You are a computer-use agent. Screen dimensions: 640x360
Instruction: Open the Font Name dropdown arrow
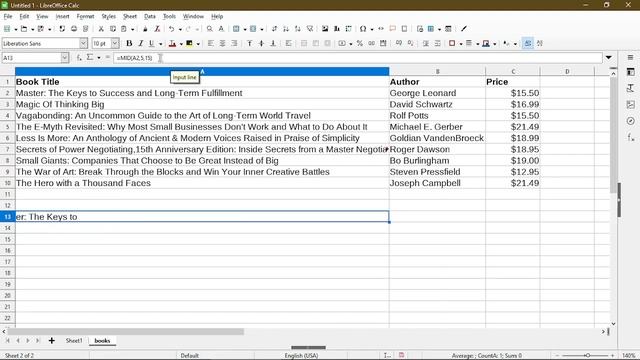[83, 43]
